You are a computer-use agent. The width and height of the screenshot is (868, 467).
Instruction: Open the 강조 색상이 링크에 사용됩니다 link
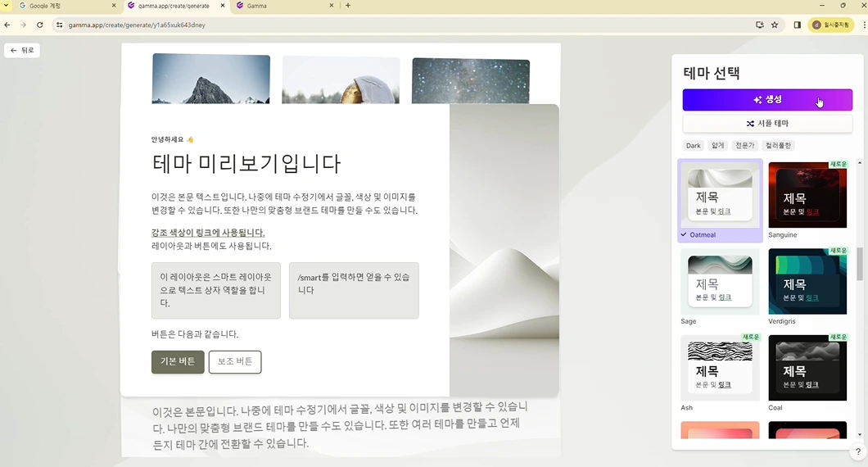[x=208, y=233]
